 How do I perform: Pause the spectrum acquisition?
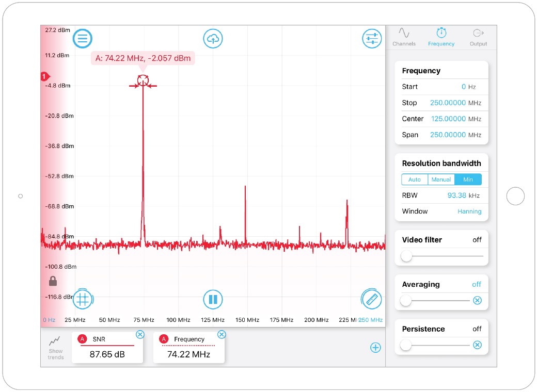pos(213,299)
